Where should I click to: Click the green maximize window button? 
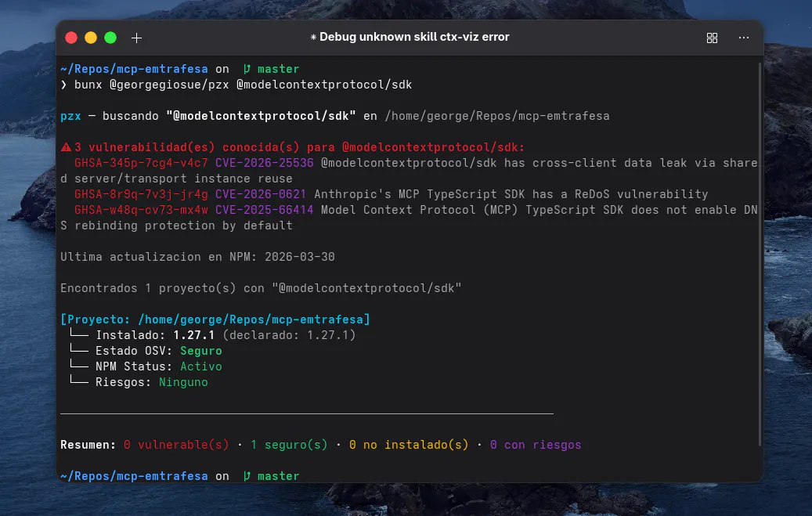(110, 38)
